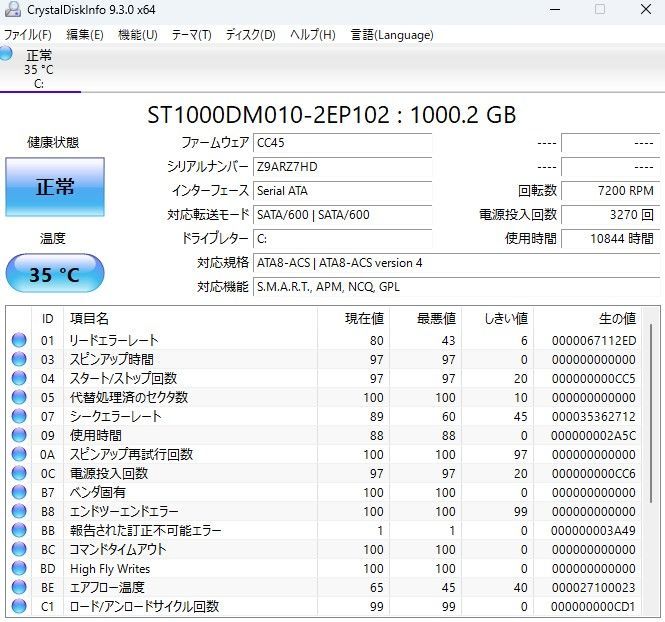Minimize the CrystalDiskInfo window
The width and height of the screenshot is (665, 622).
point(555,9)
